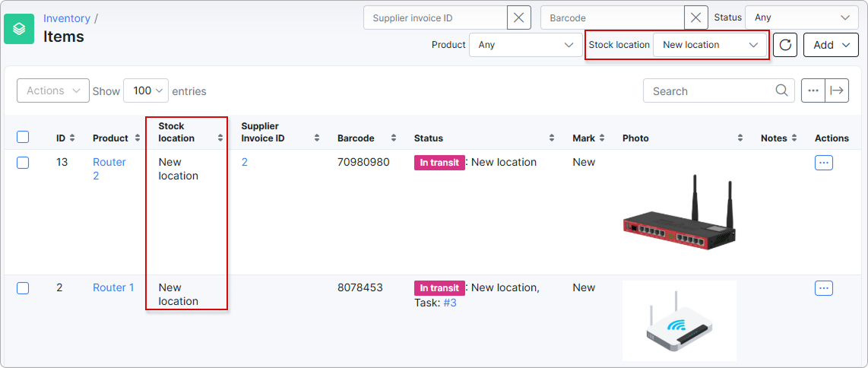Click the ID value 13
Viewport: 868px width, 368px height.
62,162
